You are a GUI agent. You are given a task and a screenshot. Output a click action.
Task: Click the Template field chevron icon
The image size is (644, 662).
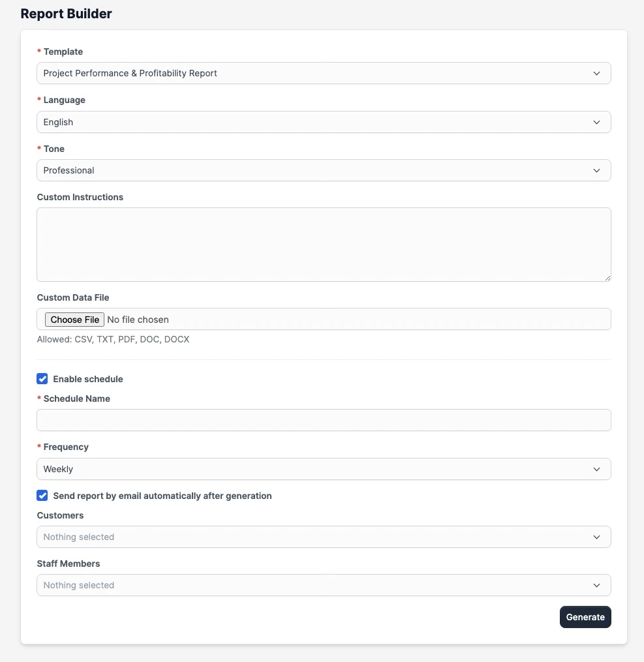(596, 73)
